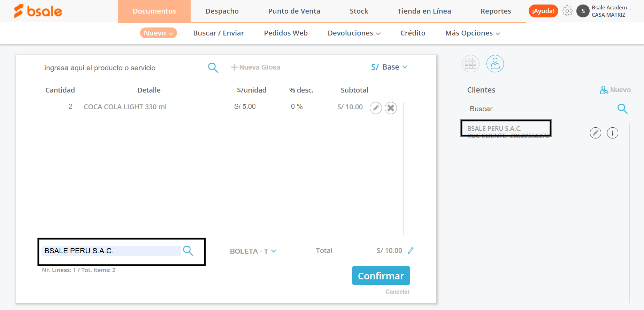This screenshot has height=310, width=644.
Task: Click the CASA MATRIZ branch label
Action: pyautogui.click(x=608, y=15)
